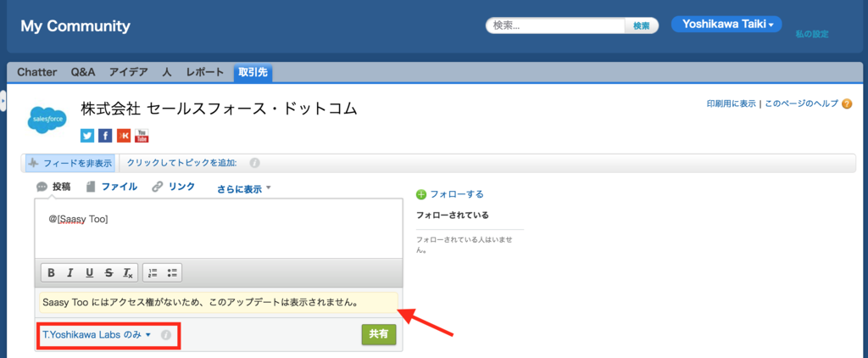Toggle フィードを非表示 feed button
The height and width of the screenshot is (358, 868).
click(70, 164)
